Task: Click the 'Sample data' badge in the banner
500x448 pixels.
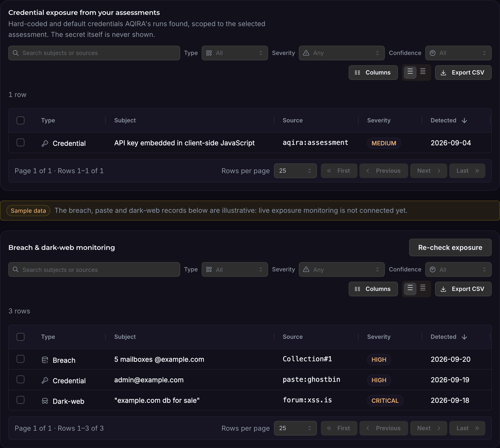Action: (x=28, y=211)
